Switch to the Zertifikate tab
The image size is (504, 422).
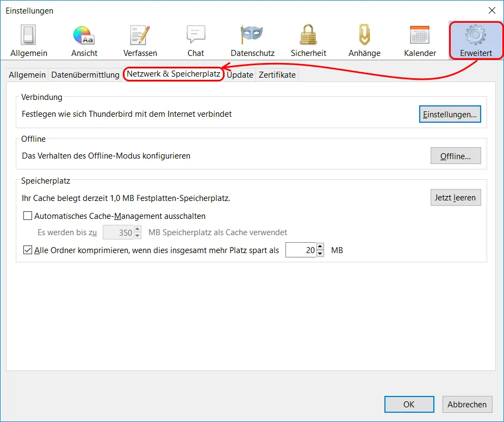(x=277, y=75)
